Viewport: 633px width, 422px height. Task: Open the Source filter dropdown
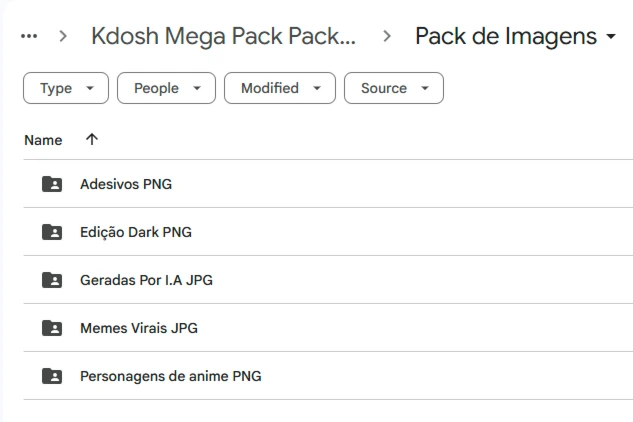click(394, 88)
